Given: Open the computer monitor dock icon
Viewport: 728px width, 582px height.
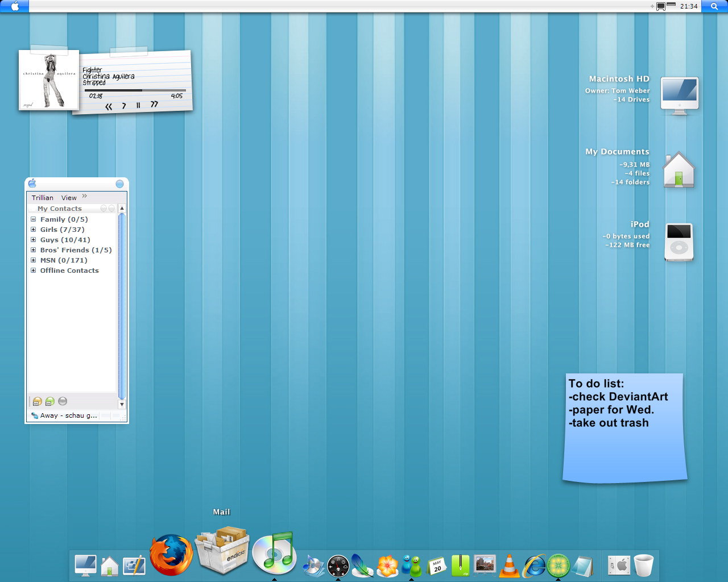Looking at the screenshot, I should point(85,566).
